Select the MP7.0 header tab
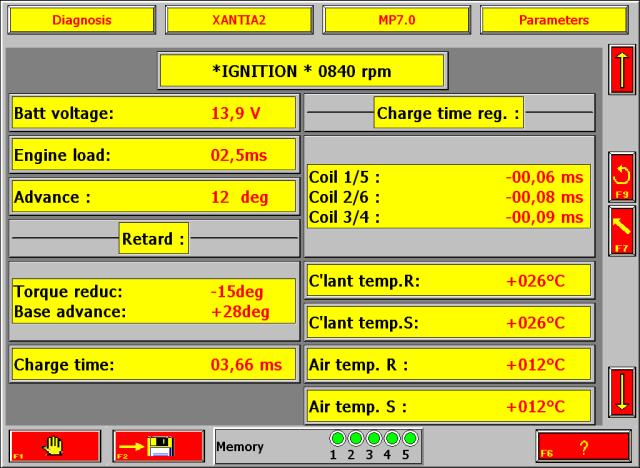The image size is (640, 468). click(396, 20)
